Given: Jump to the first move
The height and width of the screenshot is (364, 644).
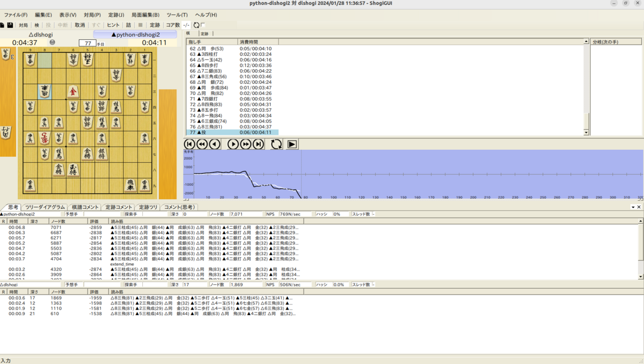Looking at the screenshot, I should click(189, 144).
